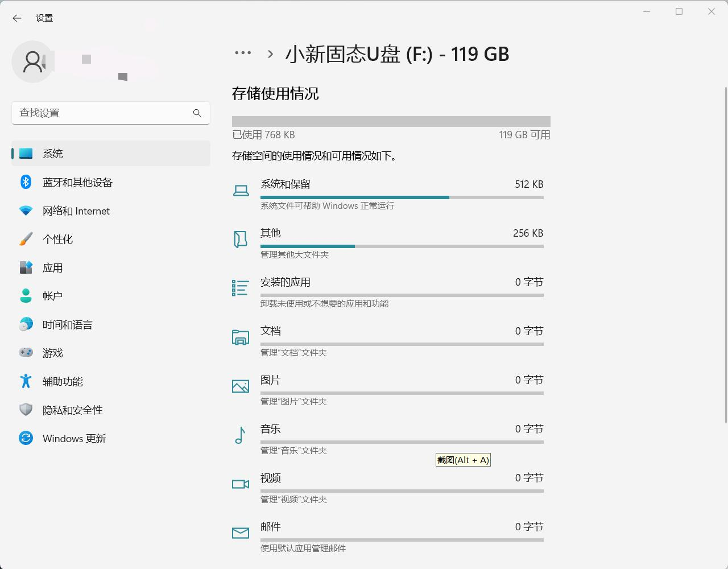Click the Windows 更新 sync icon

coord(26,438)
